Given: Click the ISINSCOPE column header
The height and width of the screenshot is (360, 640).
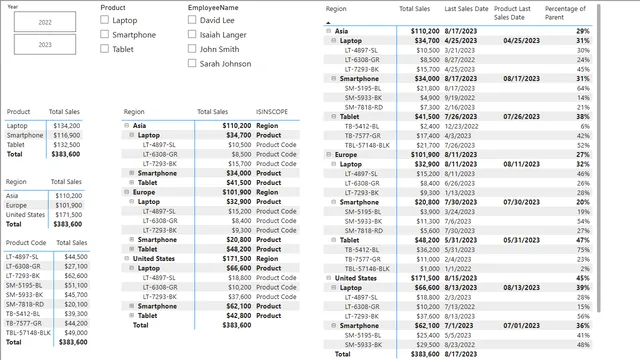Looking at the screenshot, I should coord(272,112).
